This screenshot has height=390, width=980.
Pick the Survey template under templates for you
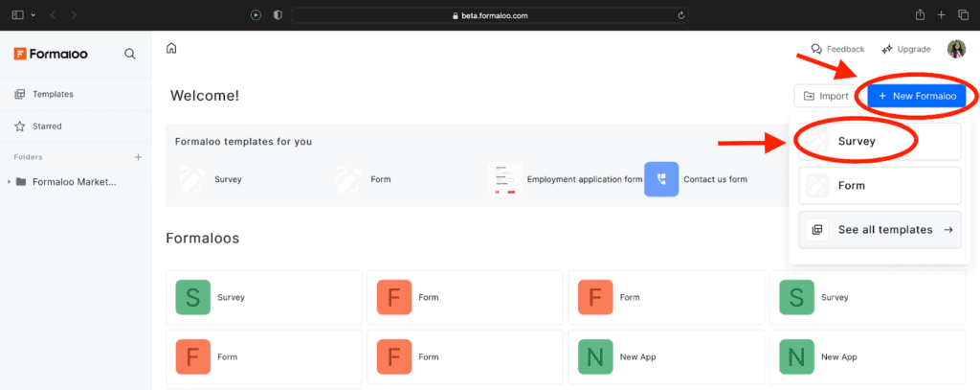(210, 179)
